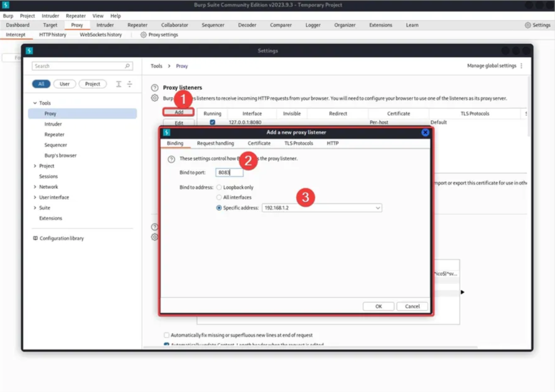Click the expand all tree icon
The width and height of the screenshot is (555, 392).
119,84
